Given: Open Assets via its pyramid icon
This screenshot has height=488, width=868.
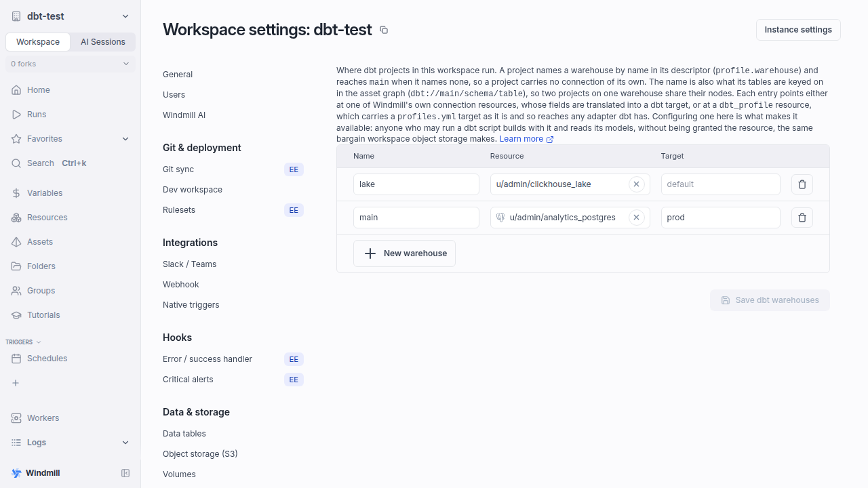Looking at the screenshot, I should pyautogui.click(x=16, y=242).
